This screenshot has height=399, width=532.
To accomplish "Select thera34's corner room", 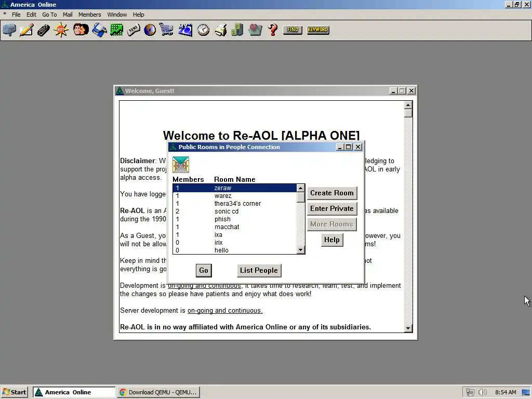I will click(x=234, y=204).
